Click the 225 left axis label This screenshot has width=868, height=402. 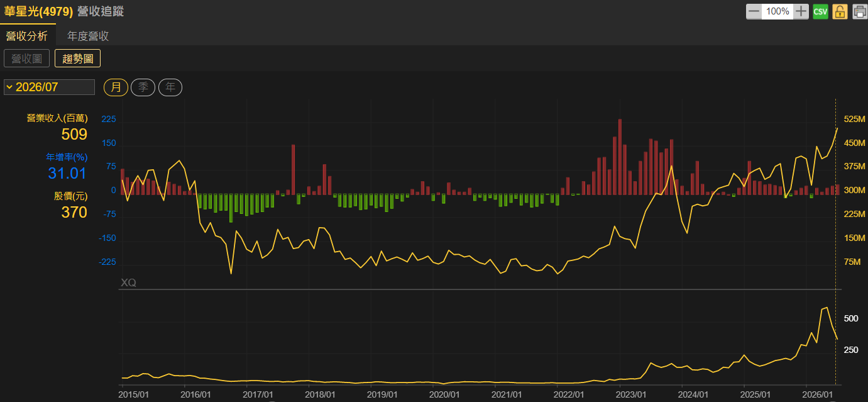(x=109, y=119)
